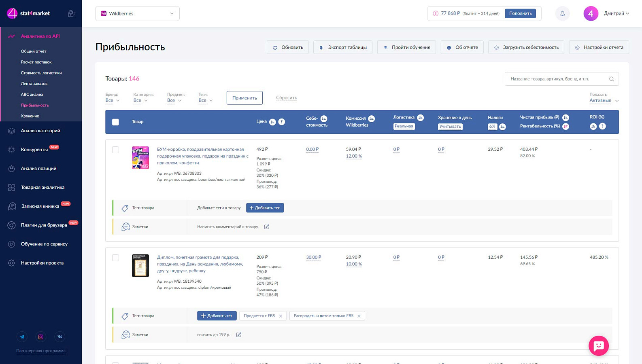Edit note for БУМ-коробка product
This screenshot has height=364, width=642.
pyautogui.click(x=267, y=226)
